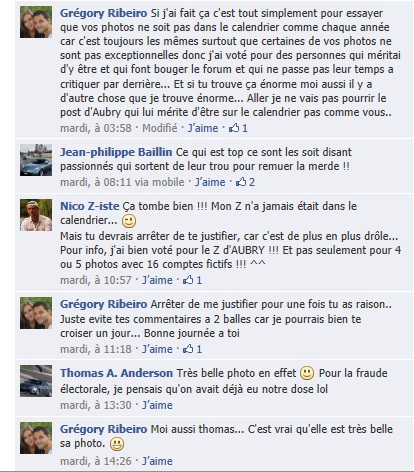This screenshot has width=414, height=472.
Task: Click the thumbs-up icon on the 10:57 comment
Action: coord(188,280)
